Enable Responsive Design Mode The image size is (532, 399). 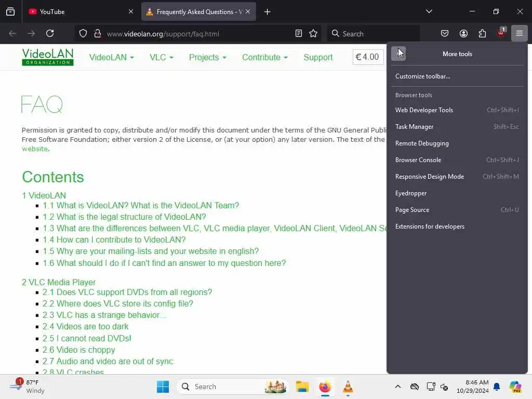tap(457, 177)
